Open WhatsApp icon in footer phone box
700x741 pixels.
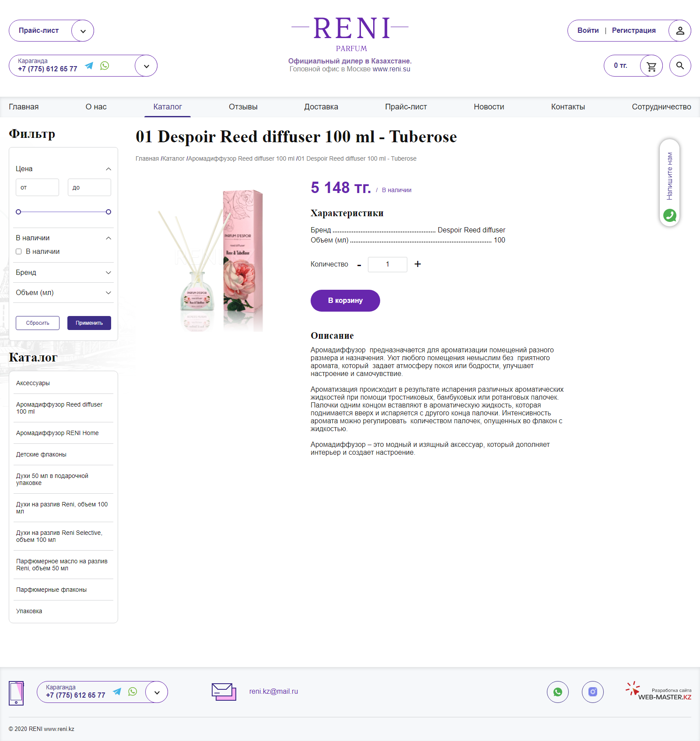coord(133,692)
